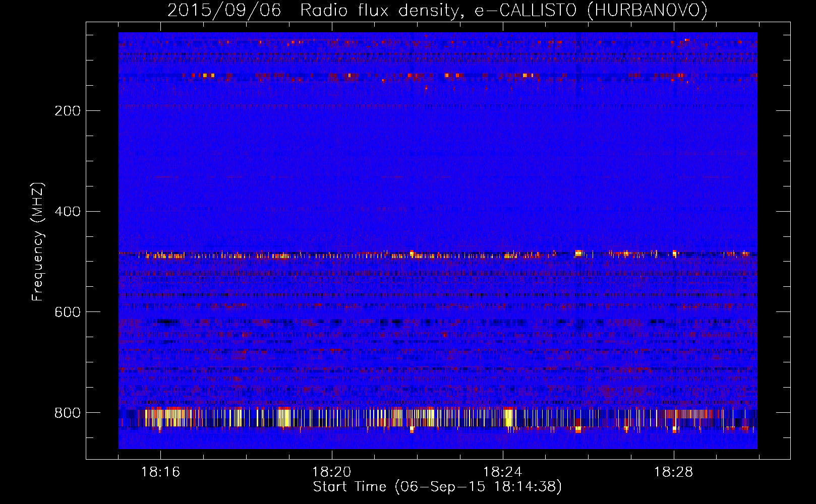Click the 18:28 time tick label

coord(673,472)
